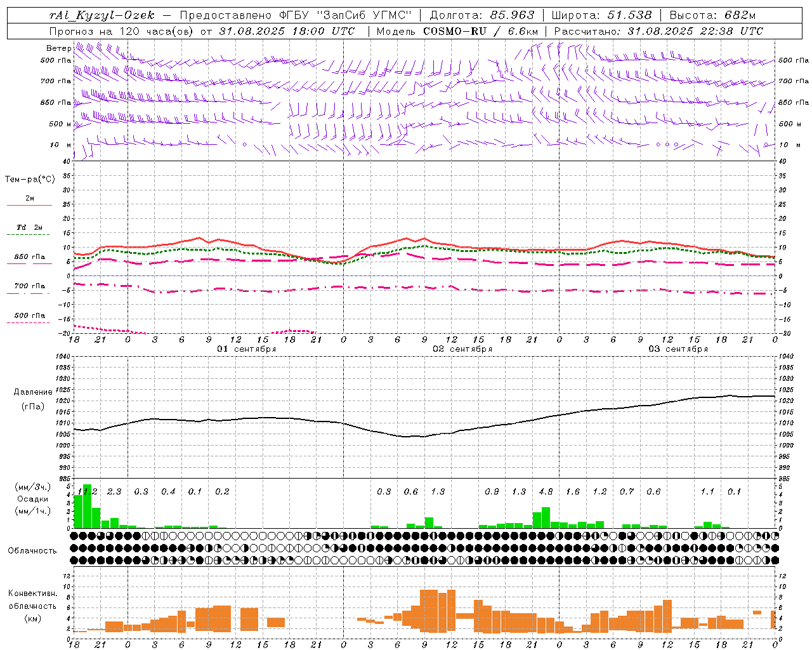Click the 02 сентября date label

tap(462, 349)
